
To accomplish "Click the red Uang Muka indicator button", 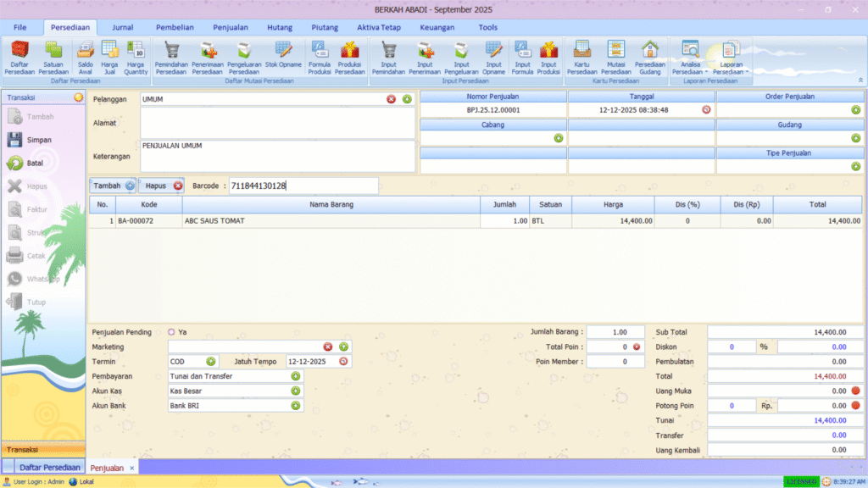I will 855,391.
